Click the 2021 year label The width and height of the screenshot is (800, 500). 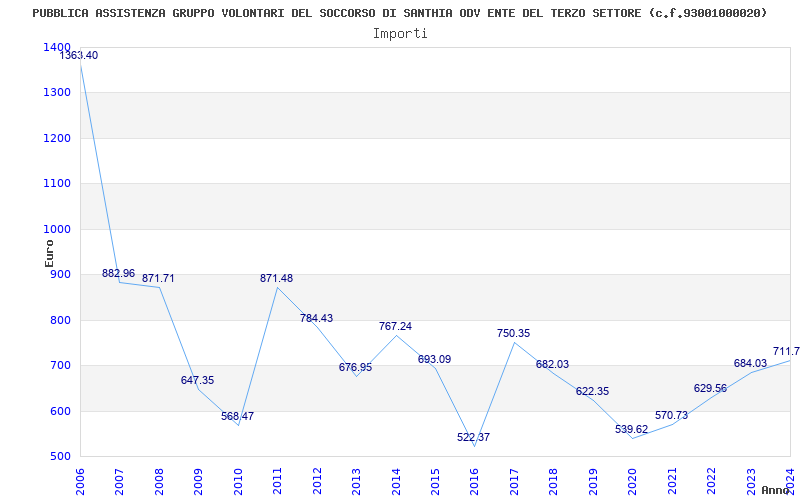click(x=672, y=482)
